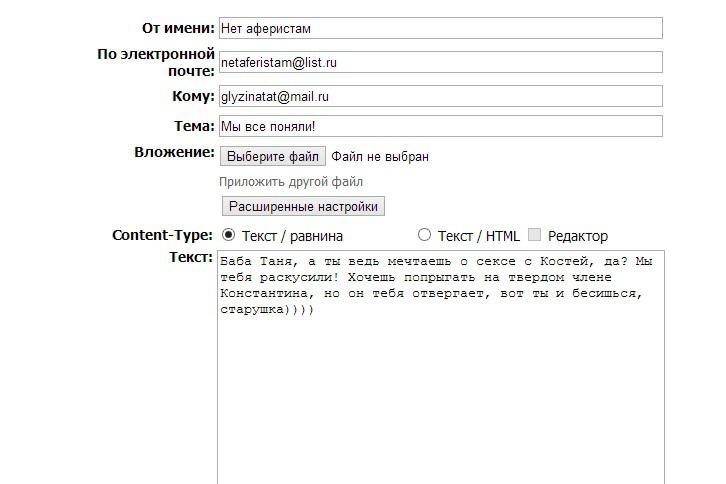Expand Расширенные настройки advanced settings
This screenshot has height=484, width=726.
pos(303,206)
